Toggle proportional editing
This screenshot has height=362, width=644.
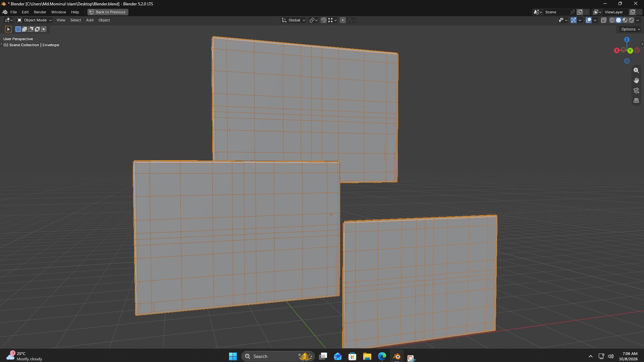[342, 20]
